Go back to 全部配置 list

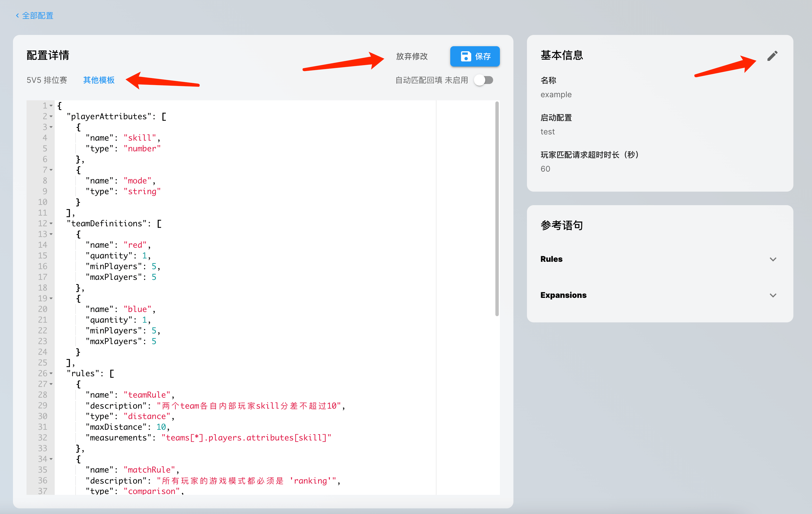click(37, 15)
